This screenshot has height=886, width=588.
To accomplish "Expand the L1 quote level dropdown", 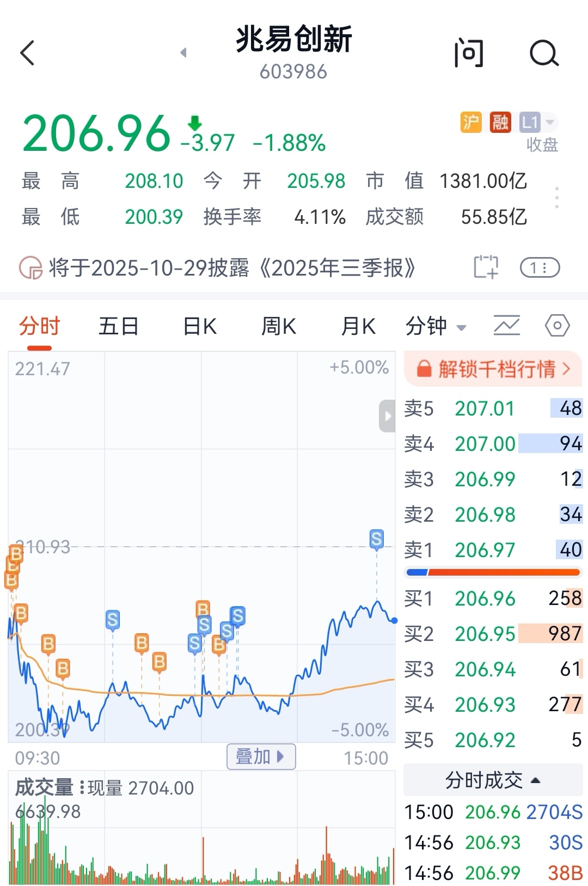I will tap(538, 122).
